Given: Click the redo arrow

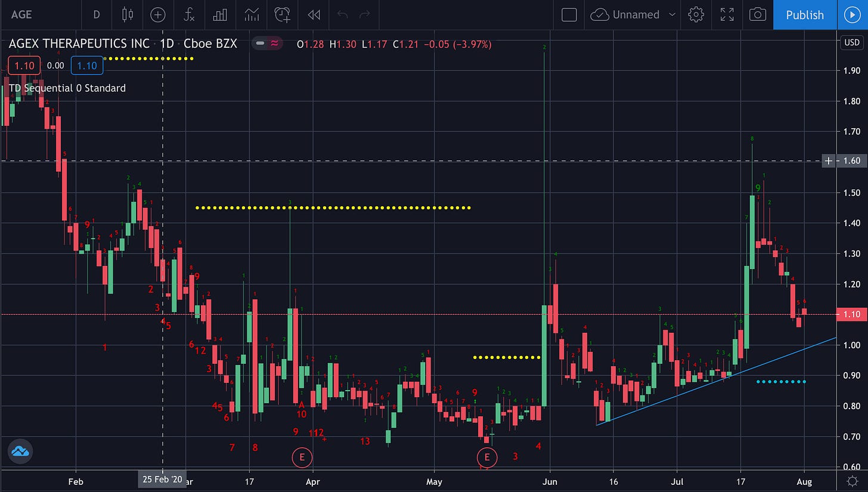Looking at the screenshot, I should coord(365,14).
